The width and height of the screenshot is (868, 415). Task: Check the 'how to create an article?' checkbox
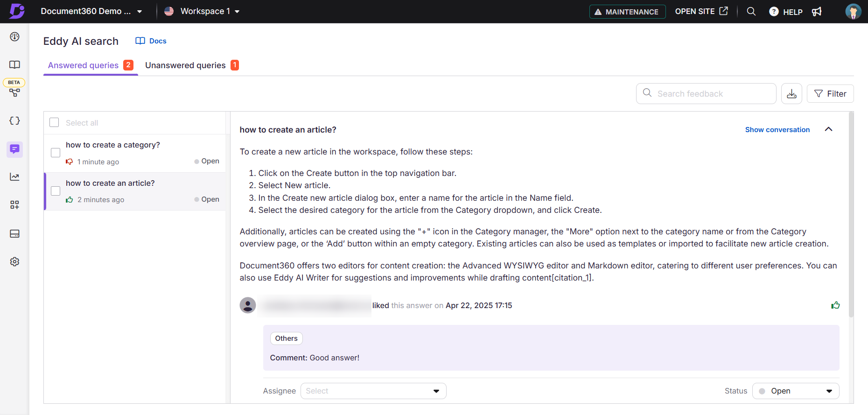pyautogui.click(x=56, y=191)
